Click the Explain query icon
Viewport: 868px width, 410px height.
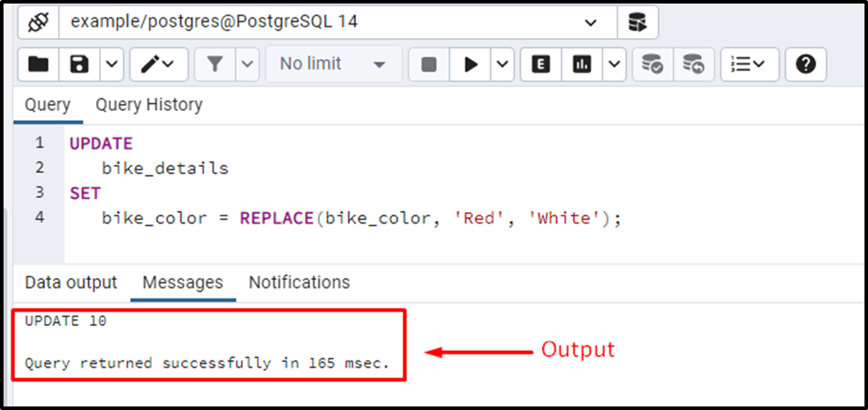tap(540, 65)
